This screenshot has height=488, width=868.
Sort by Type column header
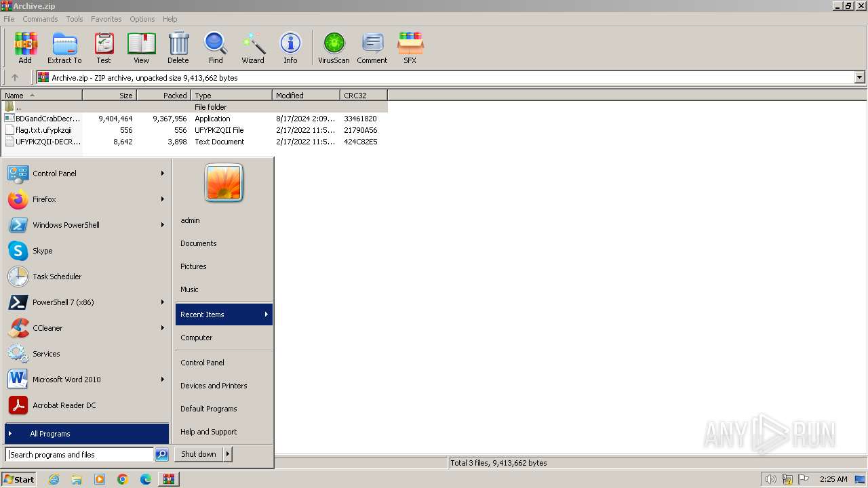pyautogui.click(x=231, y=96)
